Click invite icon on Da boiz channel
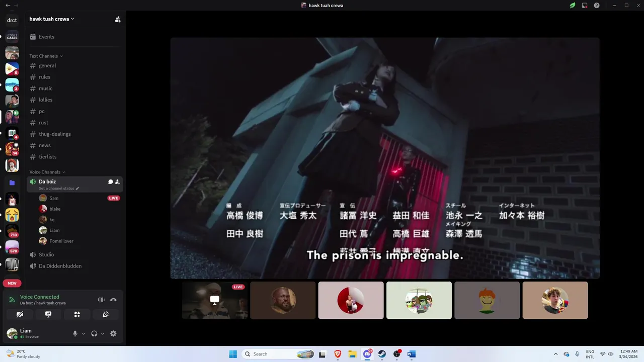This screenshot has height=362, width=644. pyautogui.click(x=117, y=182)
